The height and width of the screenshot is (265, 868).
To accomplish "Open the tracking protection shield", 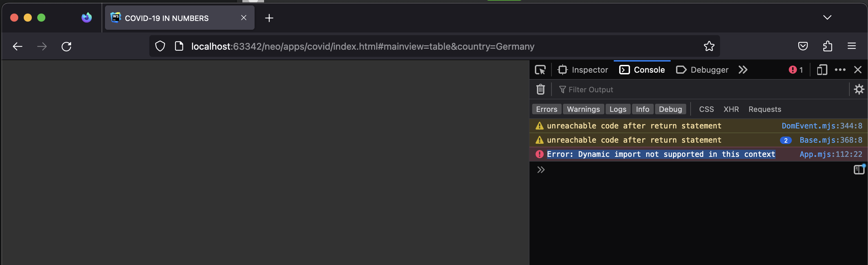I will point(160,46).
